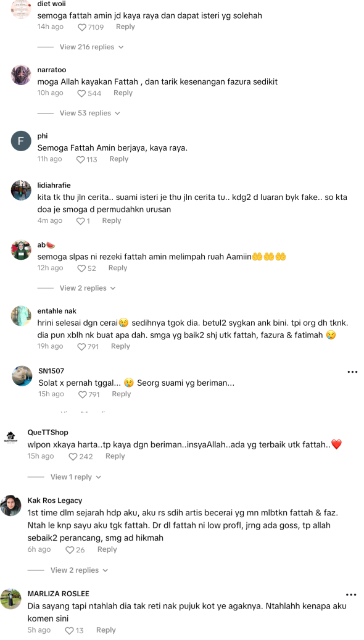Expand View 216 replies
Image resolution: width=364 pixels, height=640 pixels.
pyautogui.click(x=92, y=47)
